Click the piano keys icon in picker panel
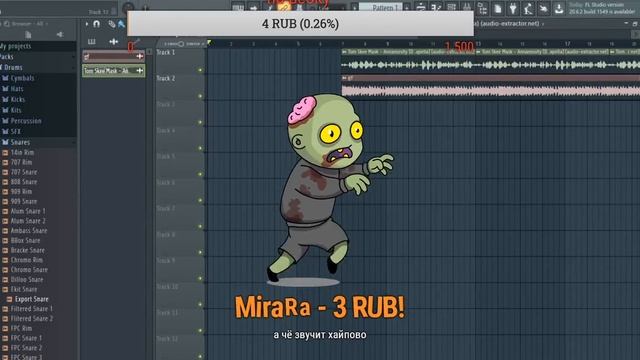 coord(91,42)
